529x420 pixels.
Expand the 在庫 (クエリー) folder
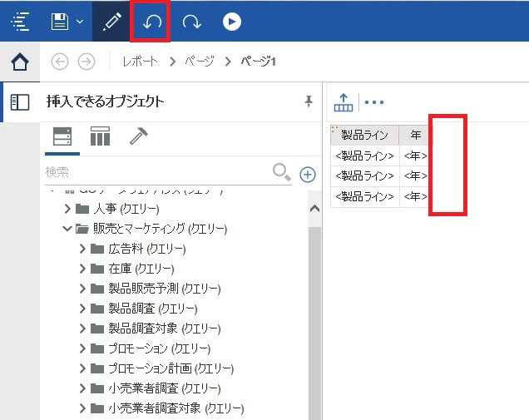click(x=82, y=269)
